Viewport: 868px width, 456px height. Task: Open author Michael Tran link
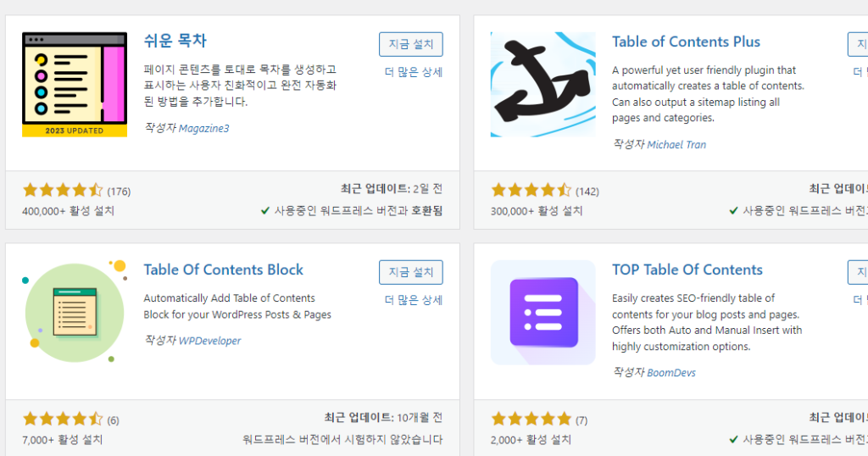676,145
